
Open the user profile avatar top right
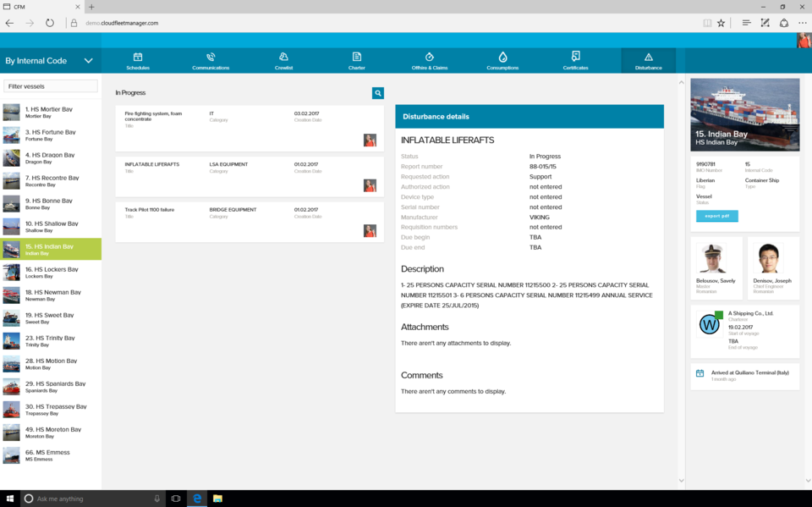pyautogui.click(x=804, y=41)
